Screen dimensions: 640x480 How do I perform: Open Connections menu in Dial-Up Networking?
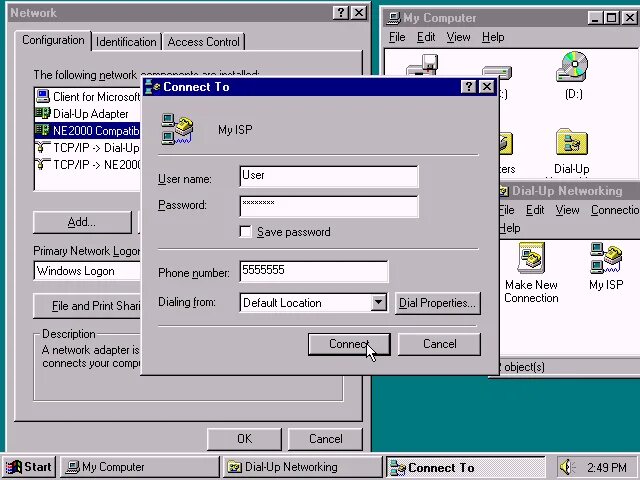pos(615,210)
